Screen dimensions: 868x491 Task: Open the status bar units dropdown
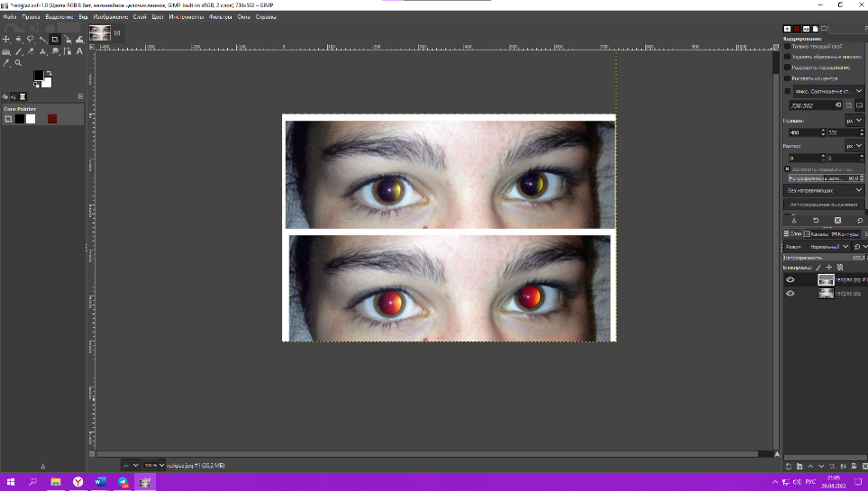[130, 466]
